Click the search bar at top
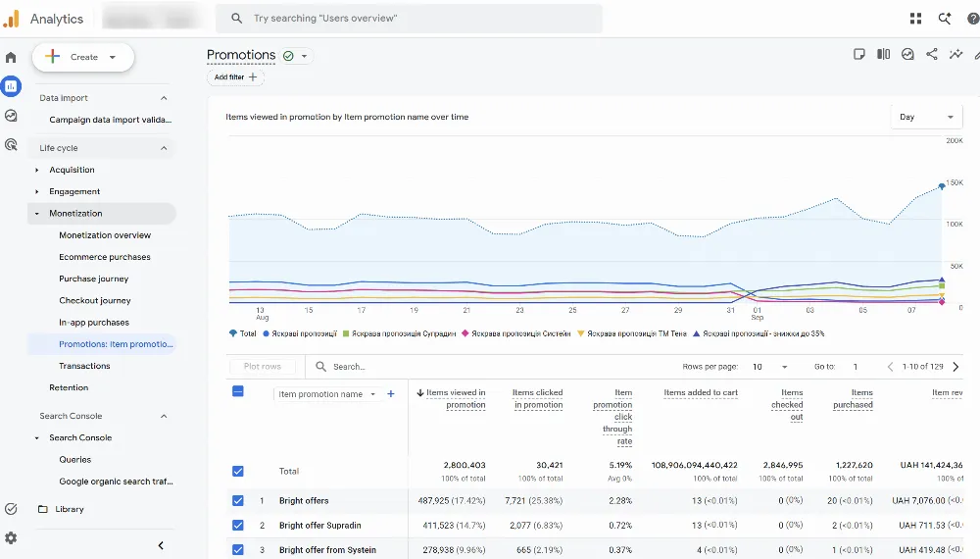Image resolution: width=980 pixels, height=559 pixels. click(409, 19)
